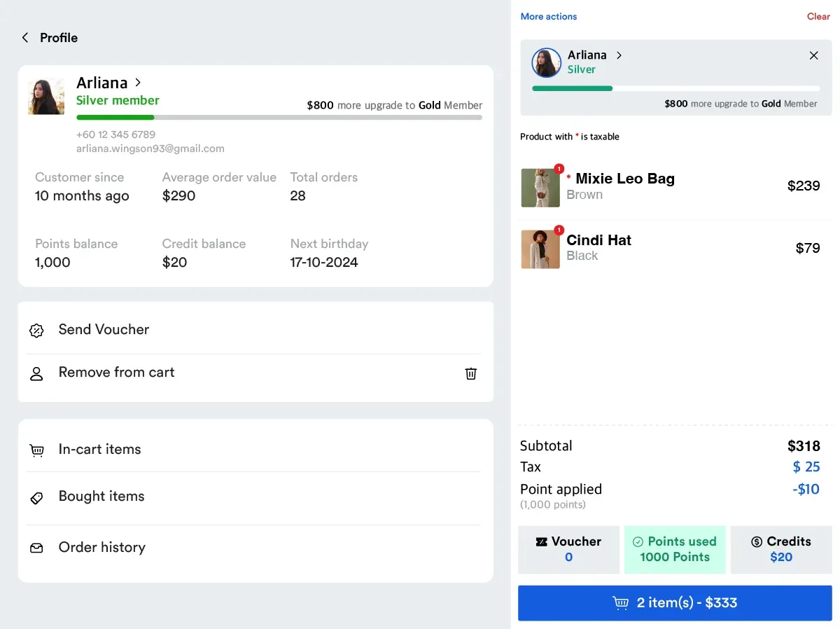Open the More actions menu
The height and width of the screenshot is (629, 840).
tap(548, 16)
